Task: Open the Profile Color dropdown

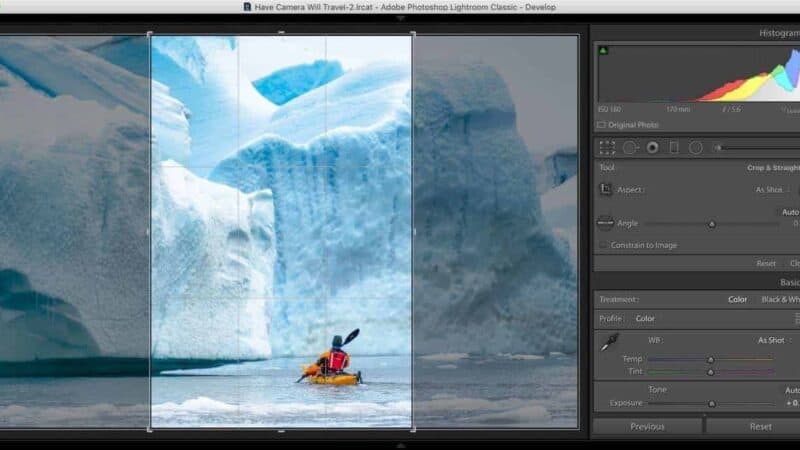Action: pyautogui.click(x=645, y=318)
